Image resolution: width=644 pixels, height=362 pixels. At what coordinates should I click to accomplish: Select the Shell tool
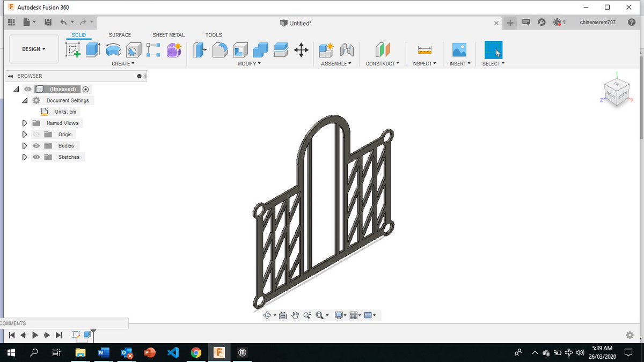tap(240, 50)
